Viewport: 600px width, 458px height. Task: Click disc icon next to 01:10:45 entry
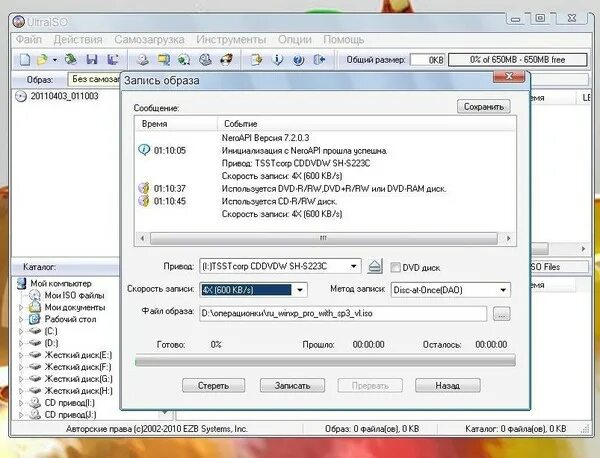[x=144, y=200]
